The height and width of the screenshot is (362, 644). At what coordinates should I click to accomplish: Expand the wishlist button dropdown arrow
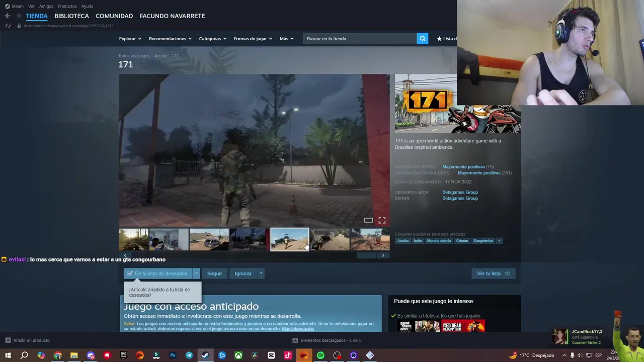click(x=196, y=274)
